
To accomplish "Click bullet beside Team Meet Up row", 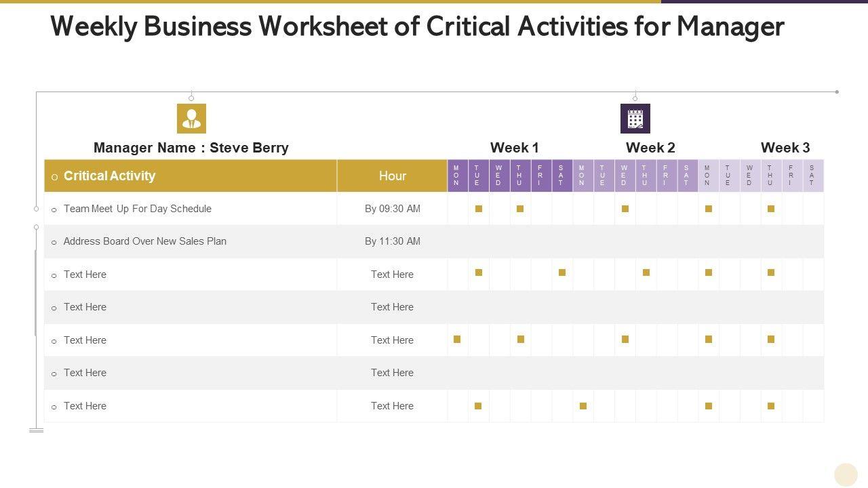I will 54,210.
